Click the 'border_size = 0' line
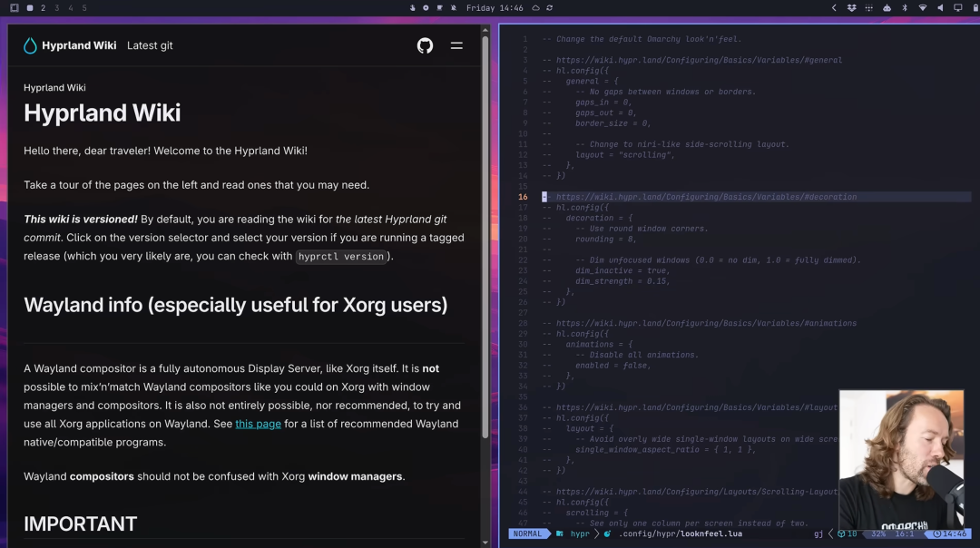980x548 pixels. [x=613, y=123]
